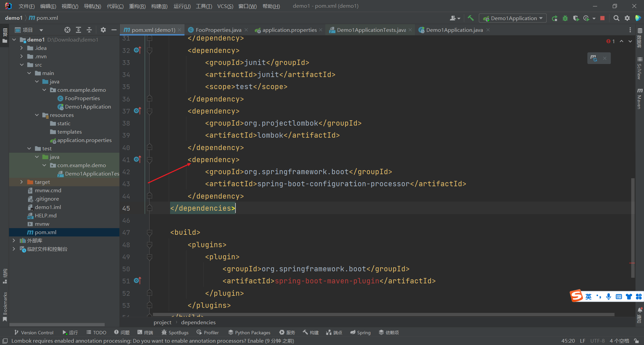Expand the .idea folder

(22, 48)
